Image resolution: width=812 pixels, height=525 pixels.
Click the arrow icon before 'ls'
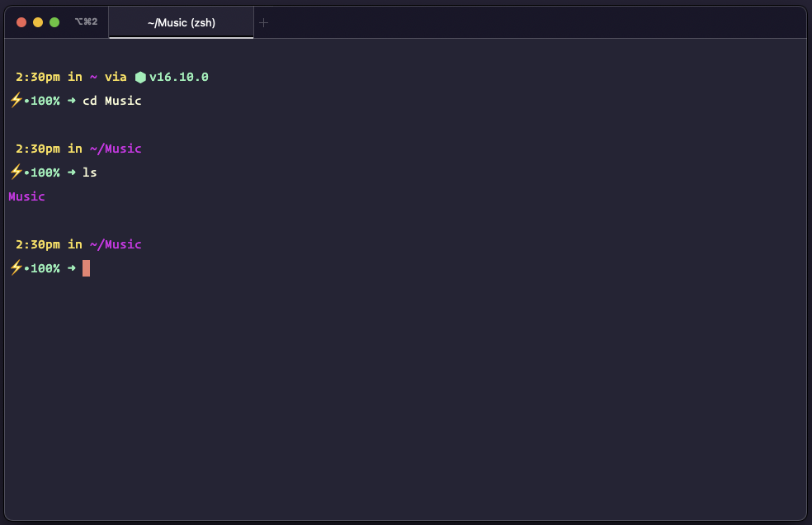coord(72,172)
